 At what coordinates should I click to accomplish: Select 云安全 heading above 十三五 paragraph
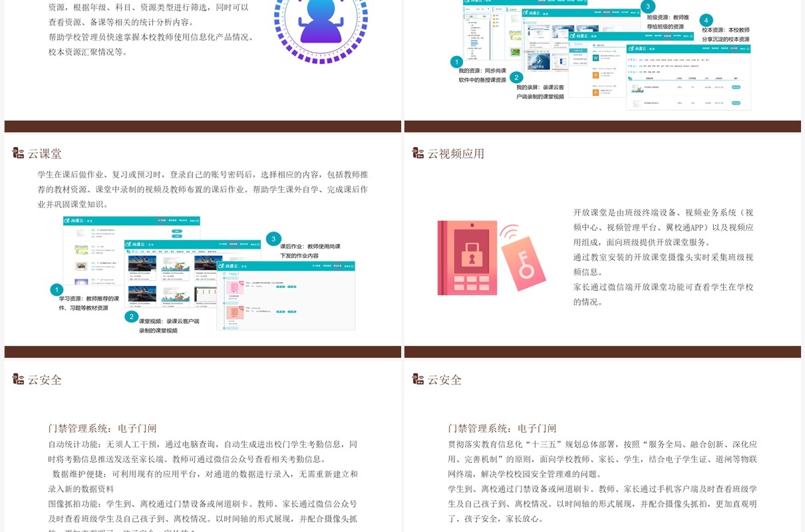[x=444, y=380]
